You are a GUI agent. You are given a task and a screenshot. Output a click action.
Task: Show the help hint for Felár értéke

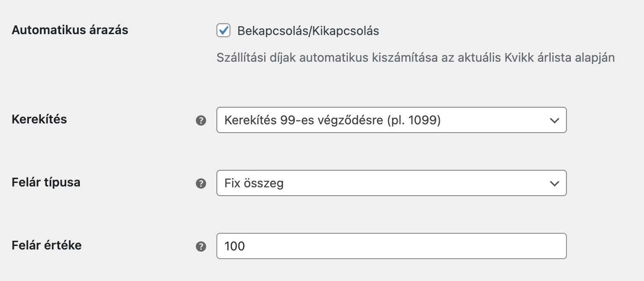click(201, 246)
